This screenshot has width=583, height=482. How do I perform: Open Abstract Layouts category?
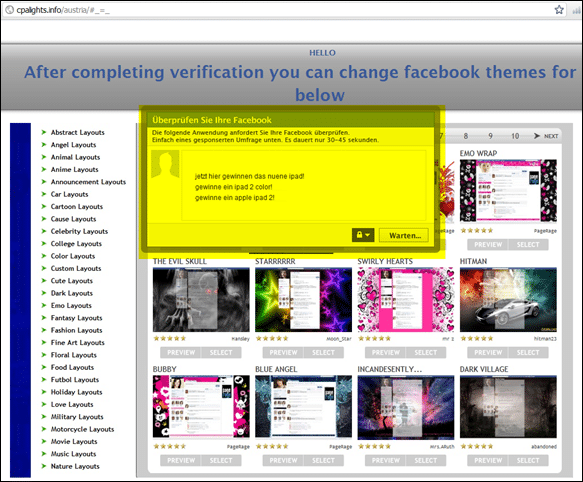click(77, 132)
